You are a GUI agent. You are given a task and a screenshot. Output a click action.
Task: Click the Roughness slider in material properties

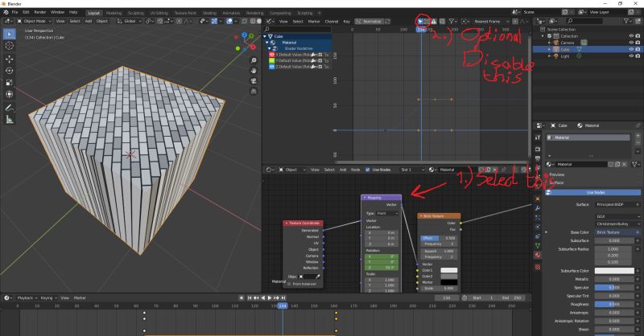[x=614, y=305]
